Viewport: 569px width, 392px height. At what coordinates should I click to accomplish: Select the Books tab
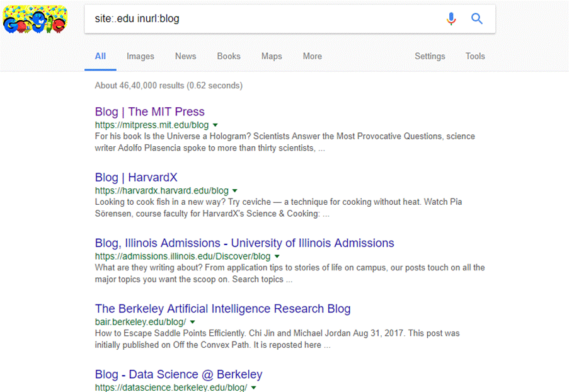tap(229, 56)
